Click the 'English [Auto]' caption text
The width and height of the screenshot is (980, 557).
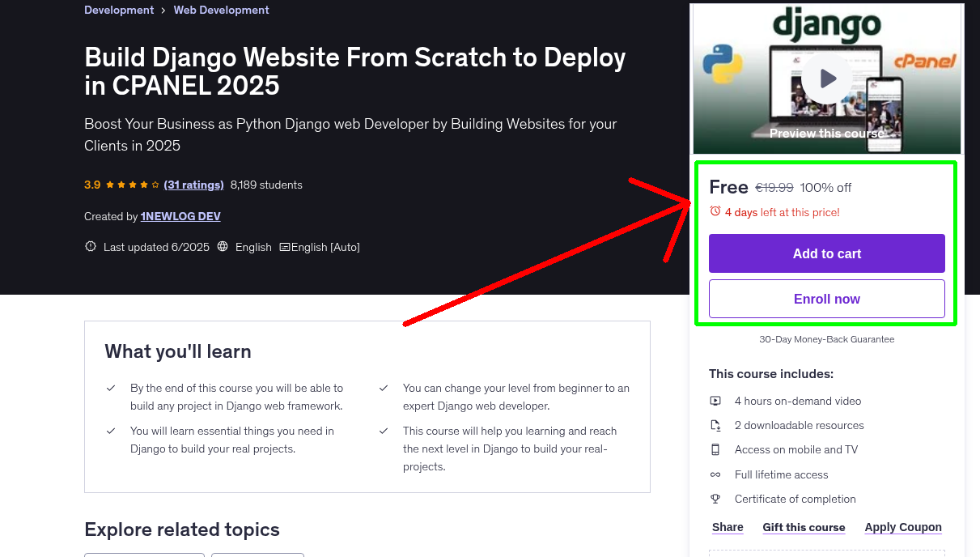click(325, 247)
